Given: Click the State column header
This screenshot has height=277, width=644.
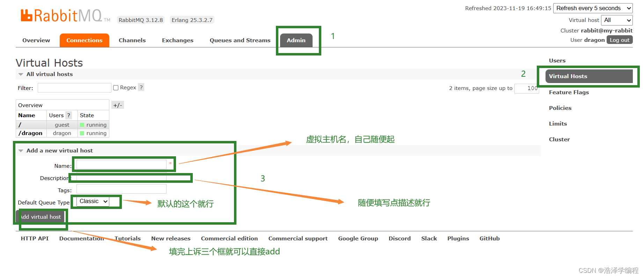Looking at the screenshot, I should (x=87, y=115).
